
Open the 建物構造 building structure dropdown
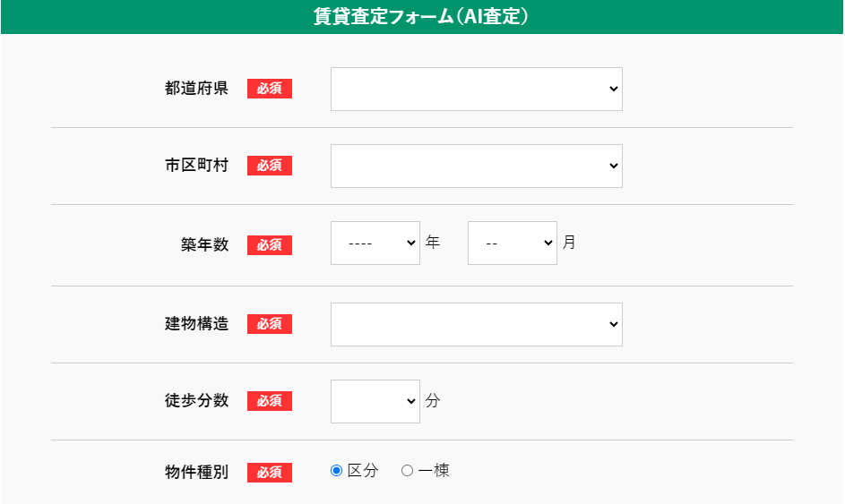[477, 324]
